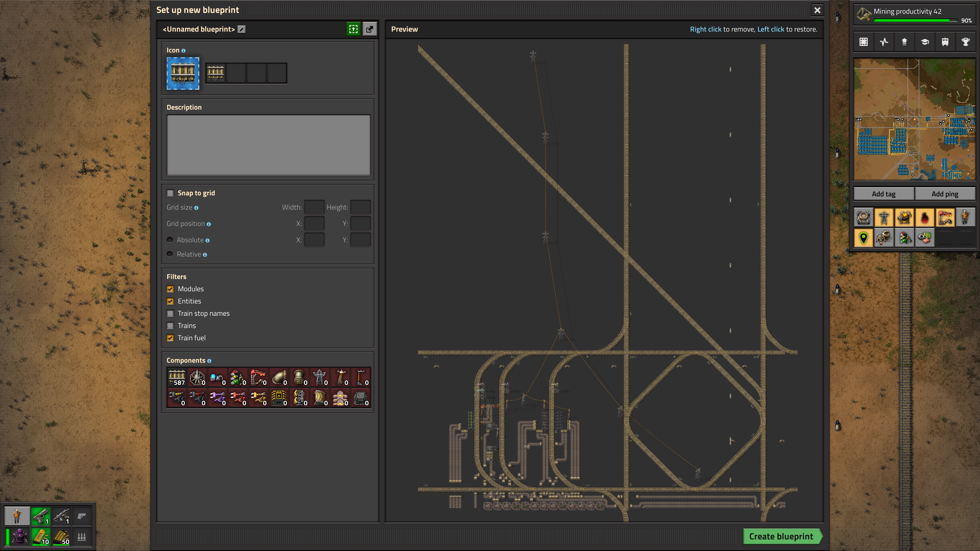This screenshot has height=551, width=980.
Task: Click the Mining productivity 42 research bar
Action: [x=915, y=15]
